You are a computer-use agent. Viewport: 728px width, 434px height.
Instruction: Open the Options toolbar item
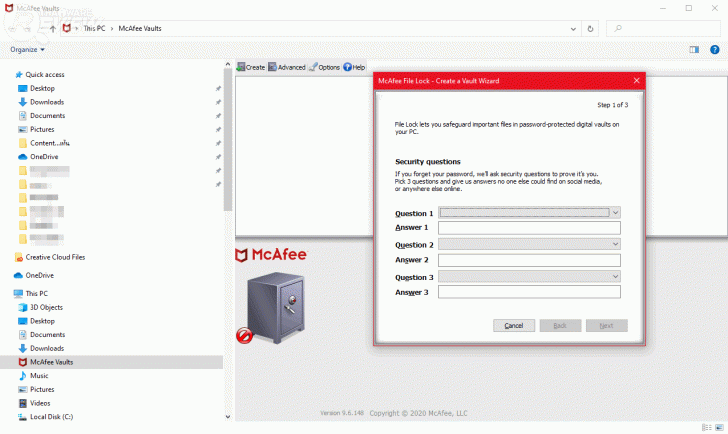(325, 67)
